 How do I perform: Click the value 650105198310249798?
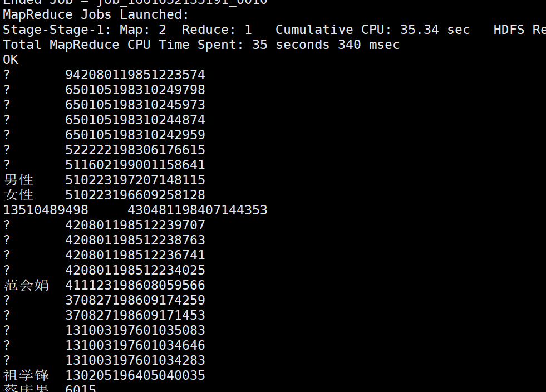[x=135, y=90]
